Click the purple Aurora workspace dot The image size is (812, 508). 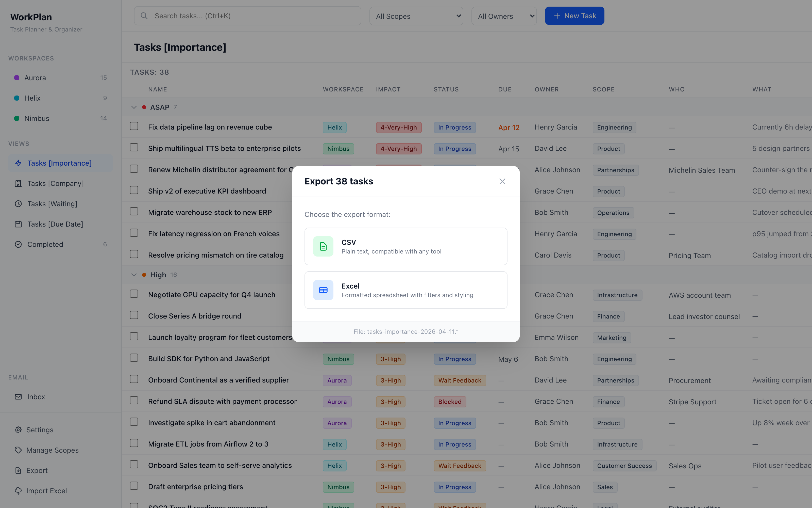16,78
